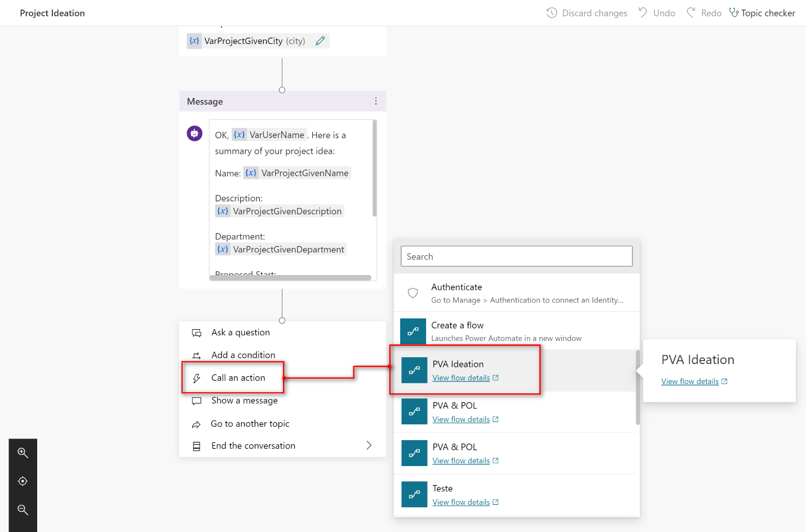Viewport: 806px width, 532px height.
Task: Choose Call an action
Action: [283, 378]
